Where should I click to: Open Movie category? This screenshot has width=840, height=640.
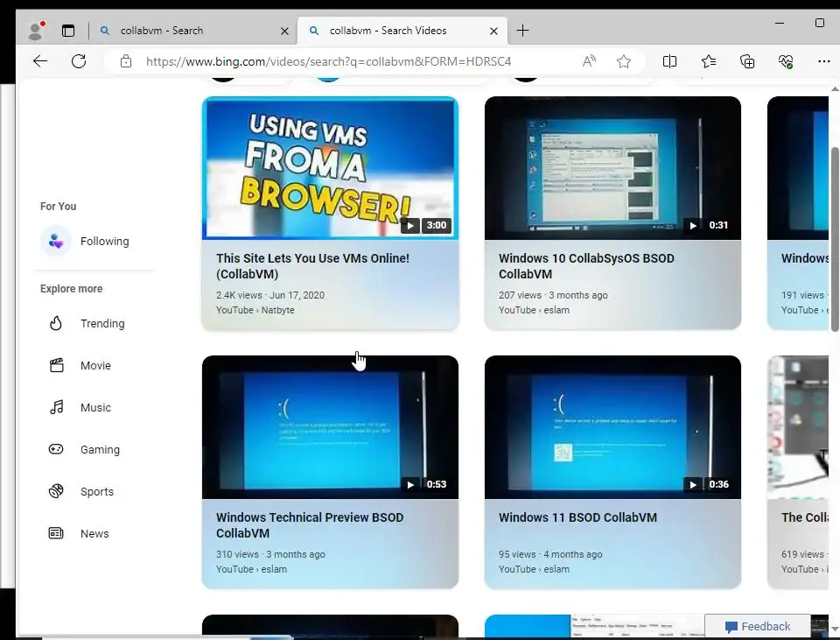(x=95, y=366)
